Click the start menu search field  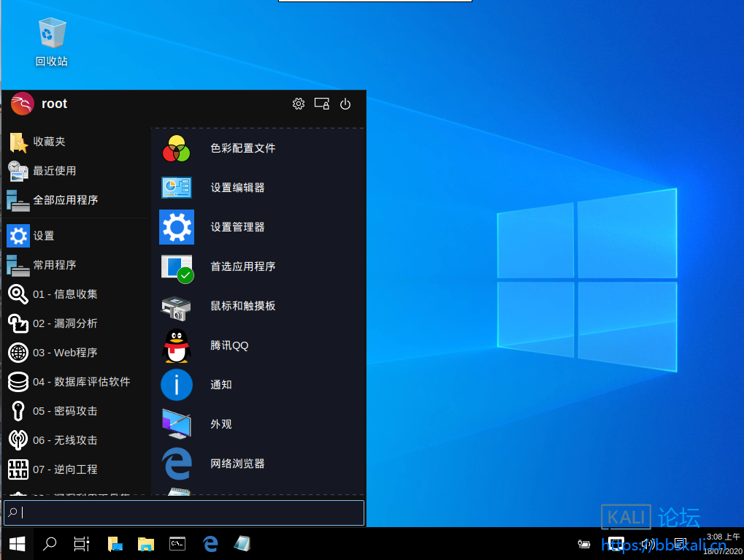pyautogui.click(x=183, y=513)
